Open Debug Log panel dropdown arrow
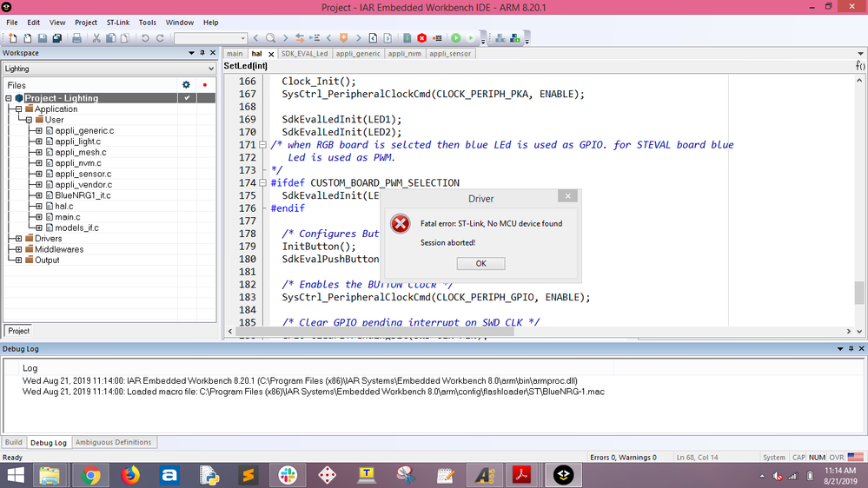This screenshot has width=868, height=488. pos(840,349)
